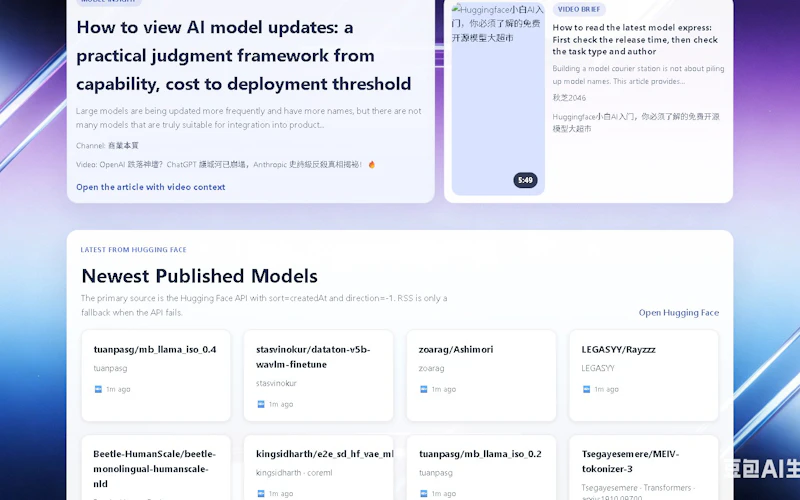
Task: Click the 'Video: OpenAI 跌落神壇' caption line
Action: coord(219,165)
